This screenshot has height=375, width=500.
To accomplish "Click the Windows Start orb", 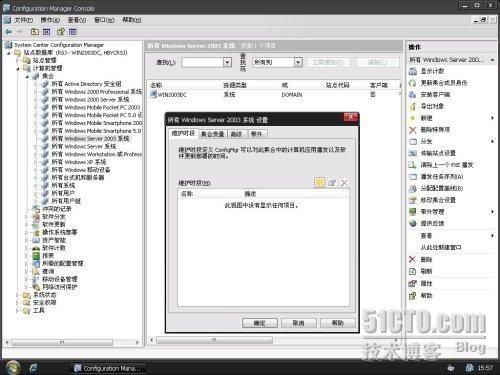I will coord(13,368).
